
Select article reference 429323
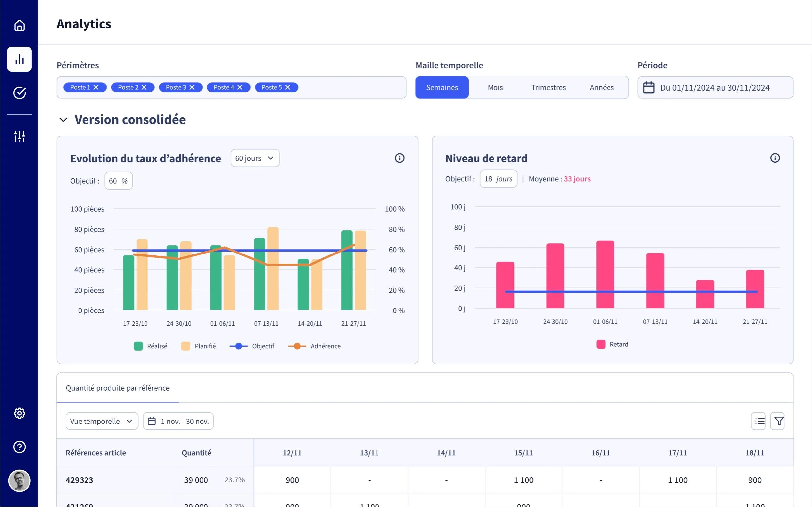(x=80, y=480)
